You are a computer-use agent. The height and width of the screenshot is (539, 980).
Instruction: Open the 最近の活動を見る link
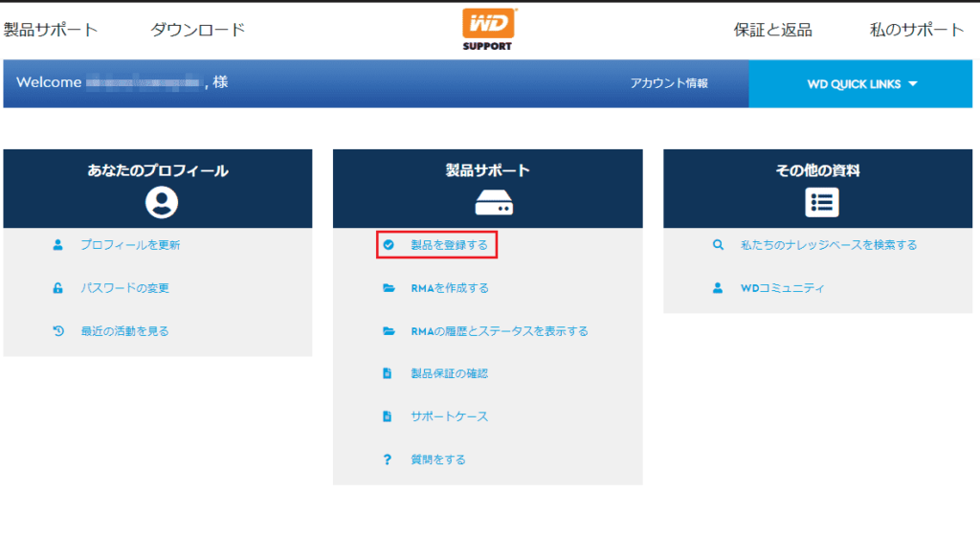125,331
